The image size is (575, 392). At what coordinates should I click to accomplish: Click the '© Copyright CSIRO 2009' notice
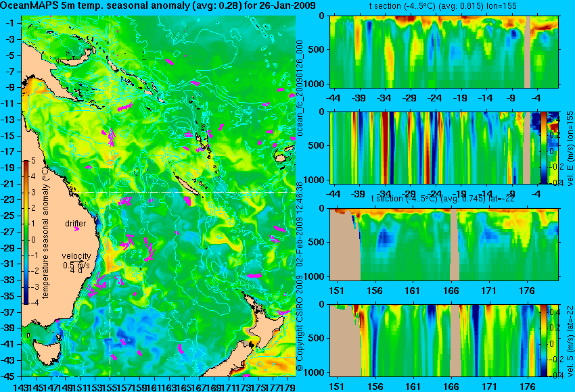[x=300, y=322]
